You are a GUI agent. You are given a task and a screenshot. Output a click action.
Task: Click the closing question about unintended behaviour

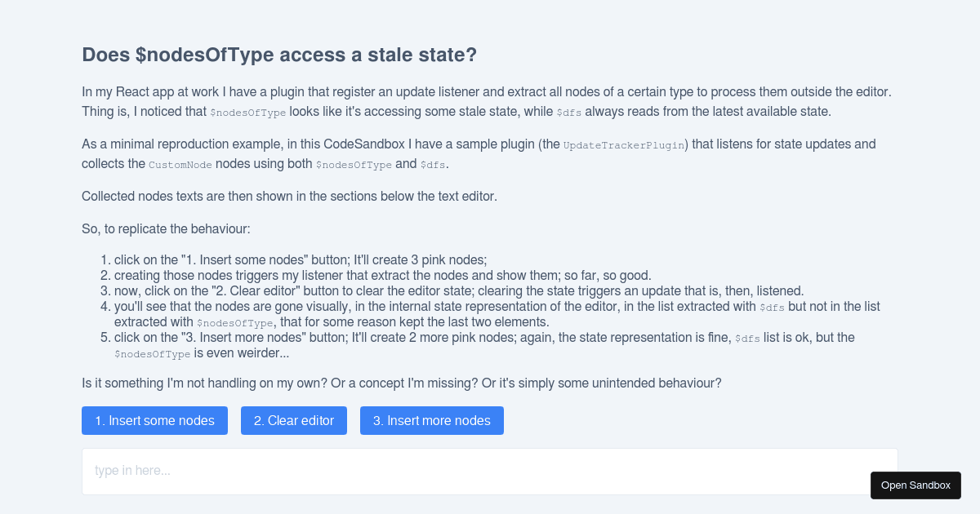(401, 383)
